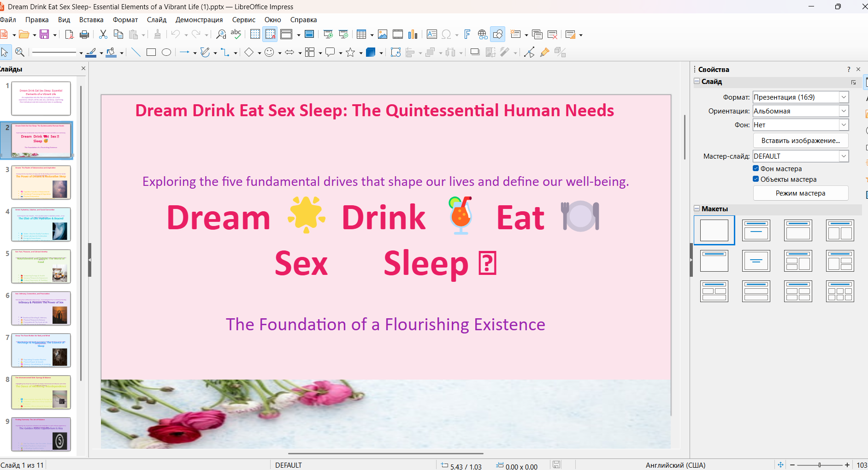
Task: Close the Свойства sidebar panel
Action: (858, 69)
